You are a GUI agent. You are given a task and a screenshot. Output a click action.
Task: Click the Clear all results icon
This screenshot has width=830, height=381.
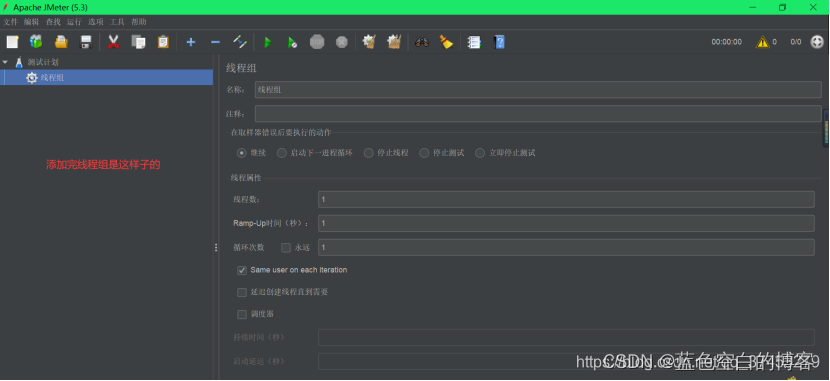394,42
